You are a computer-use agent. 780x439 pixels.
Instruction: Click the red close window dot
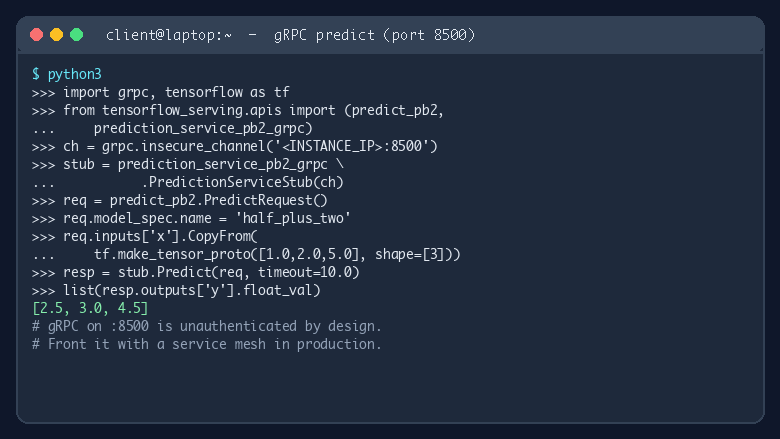[36, 35]
